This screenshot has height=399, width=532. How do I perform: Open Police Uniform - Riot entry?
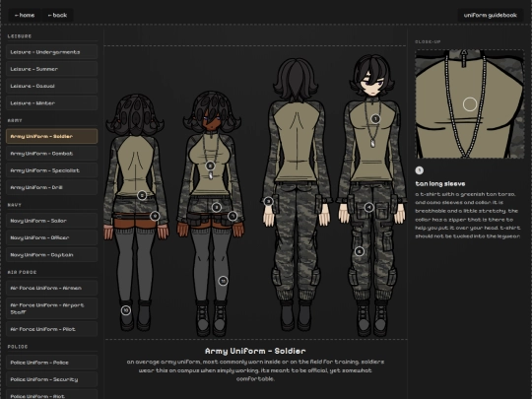51,395
